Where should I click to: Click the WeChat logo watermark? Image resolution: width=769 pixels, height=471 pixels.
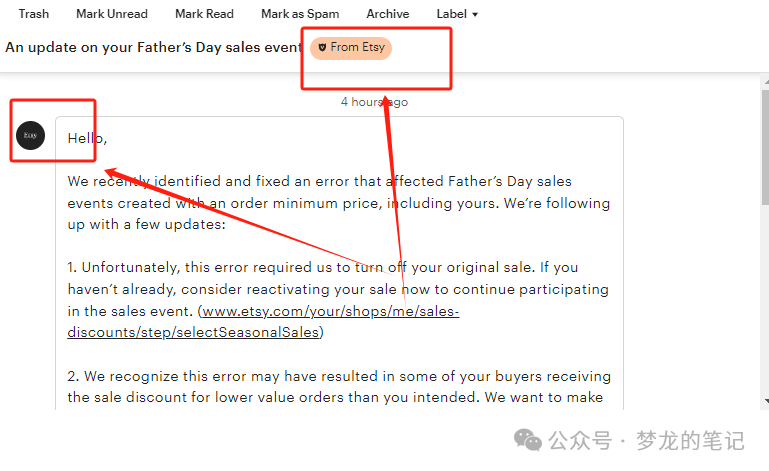528,440
